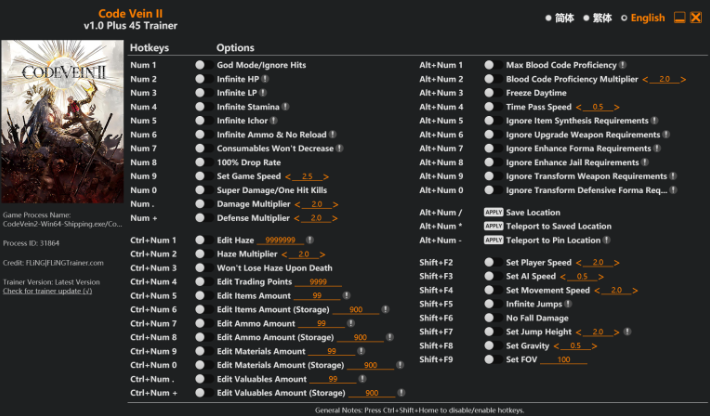
Task: Click info icon next to Ignore Transform Weapon Requirements
Action: click(673, 176)
